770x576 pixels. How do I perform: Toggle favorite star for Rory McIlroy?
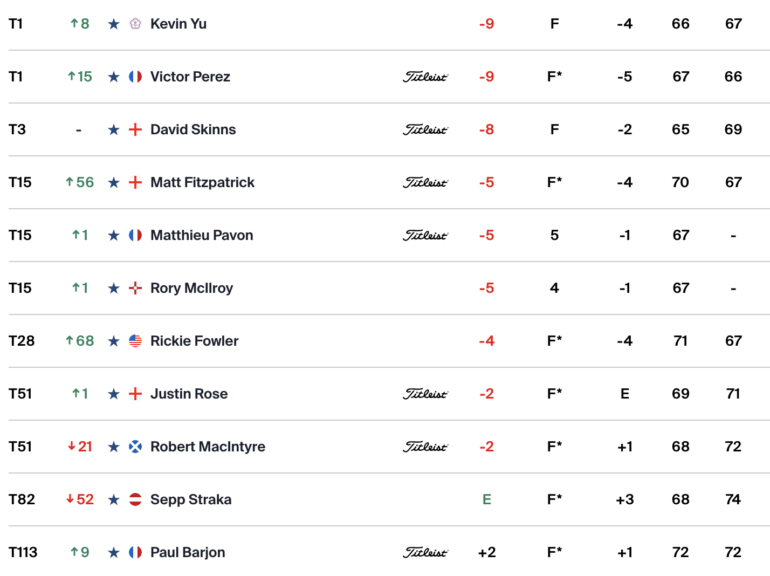coord(113,288)
